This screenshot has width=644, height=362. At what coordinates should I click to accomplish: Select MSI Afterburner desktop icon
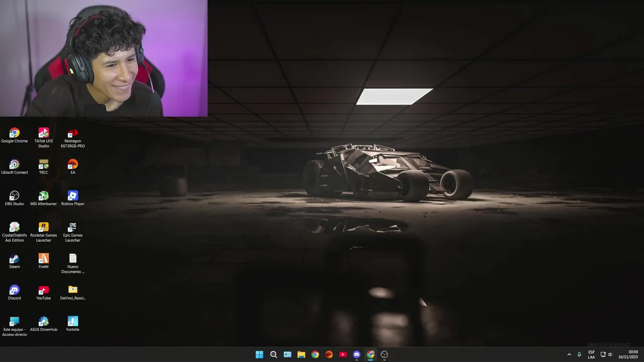44,199
